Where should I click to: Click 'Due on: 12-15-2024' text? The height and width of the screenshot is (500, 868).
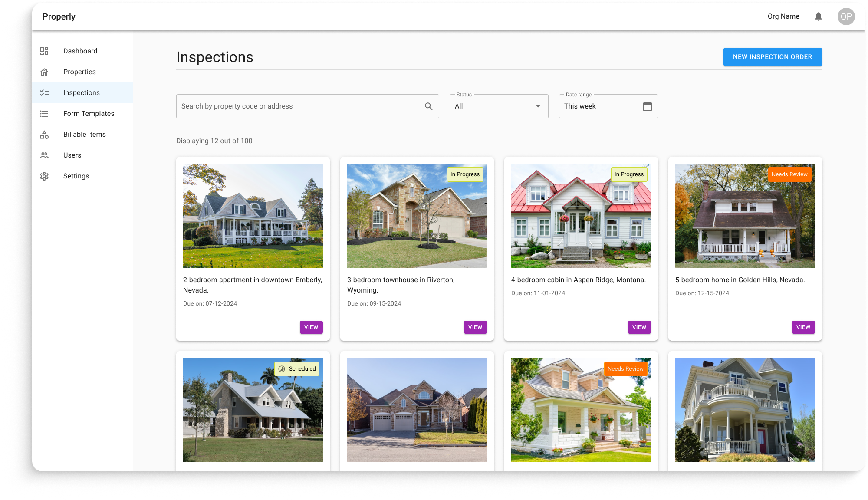pyautogui.click(x=702, y=293)
